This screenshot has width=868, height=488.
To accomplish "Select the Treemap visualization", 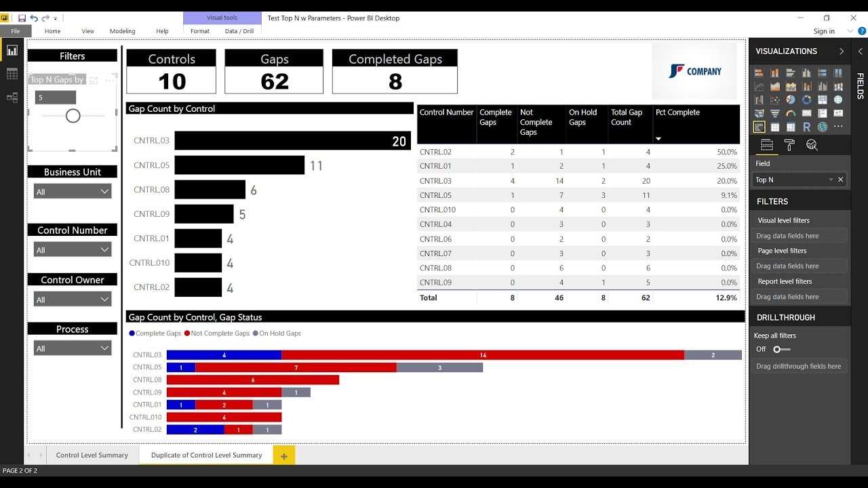I will (823, 100).
